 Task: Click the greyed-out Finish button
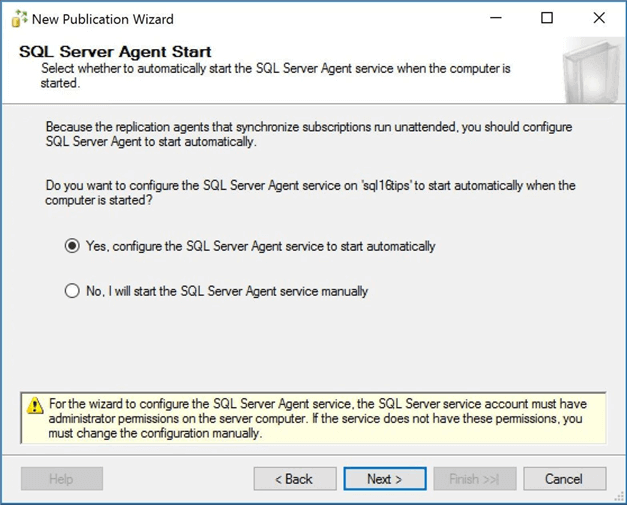pos(475,479)
